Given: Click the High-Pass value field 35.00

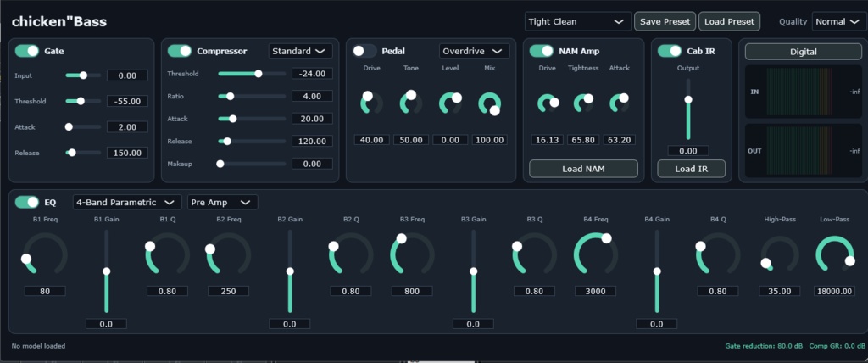Looking at the screenshot, I should [780, 291].
